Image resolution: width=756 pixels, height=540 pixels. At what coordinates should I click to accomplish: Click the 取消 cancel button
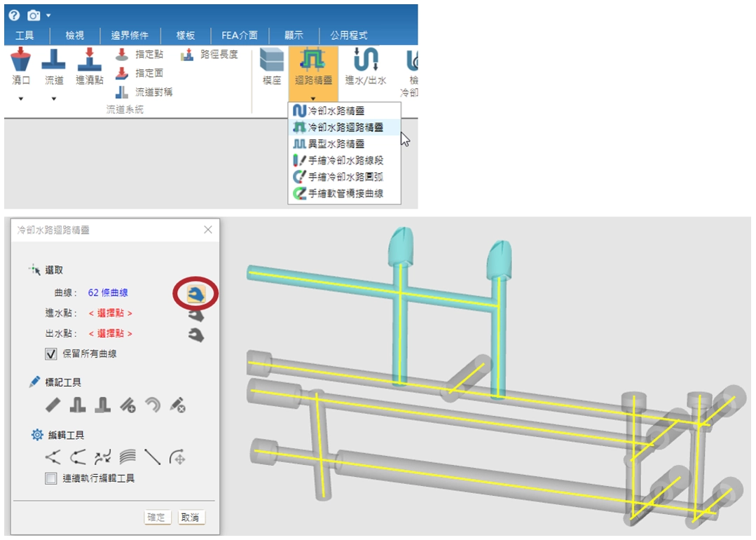[x=191, y=518]
